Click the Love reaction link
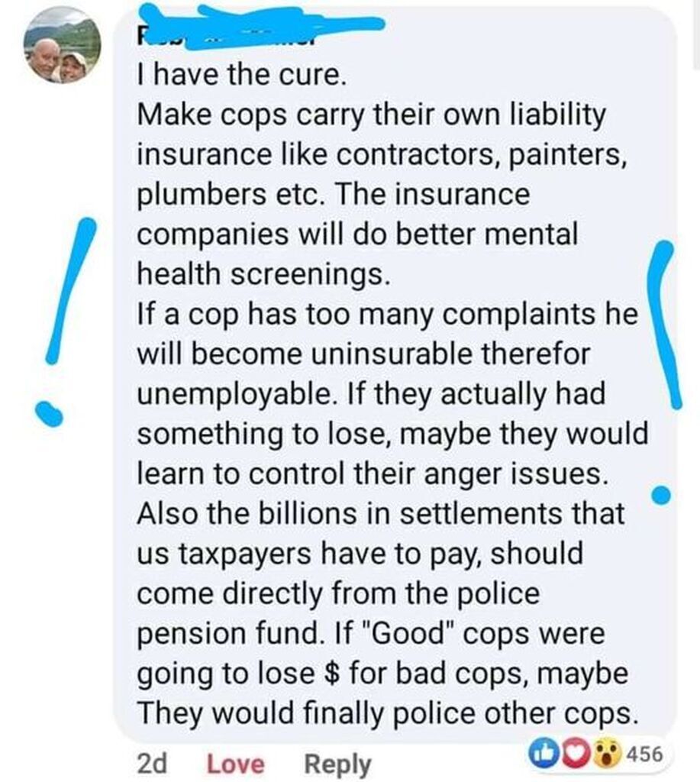Image resolution: width=700 pixels, height=782 pixels. click(235, 764)
